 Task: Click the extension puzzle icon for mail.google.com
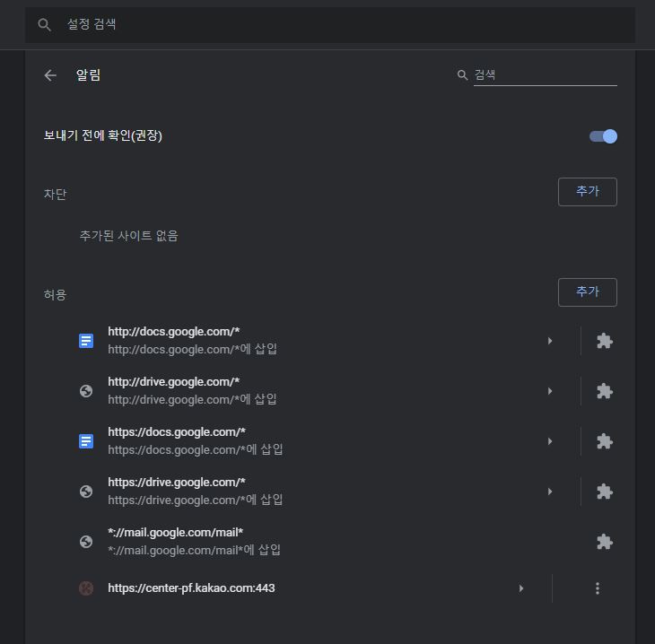click(x=605, y=542)
